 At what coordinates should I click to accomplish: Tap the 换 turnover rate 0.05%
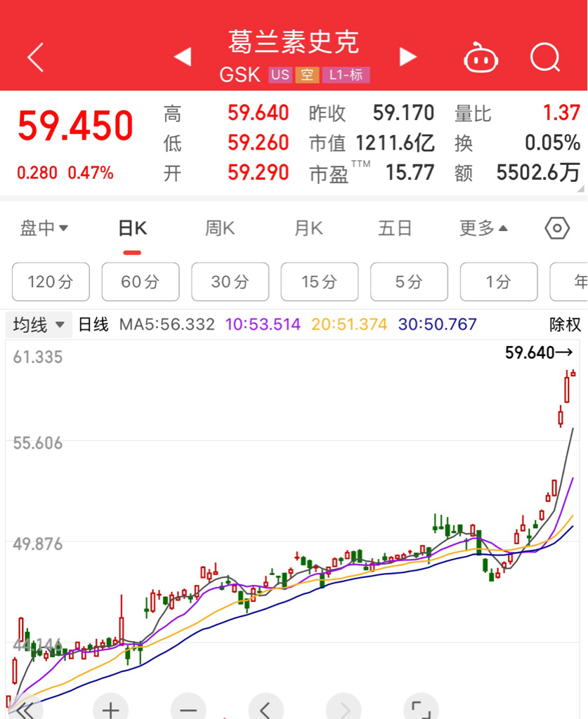tap(553, 143)
